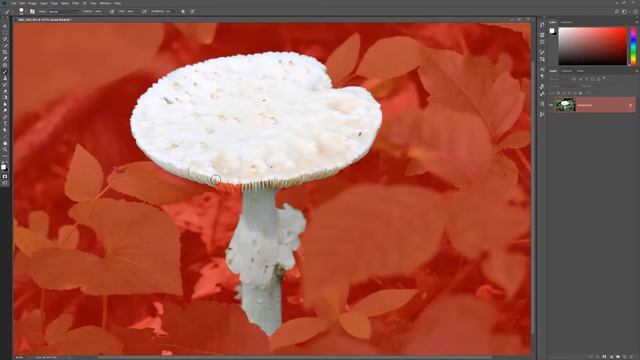Open the File menu
The image size is (640, 360).
click(14, 3)
